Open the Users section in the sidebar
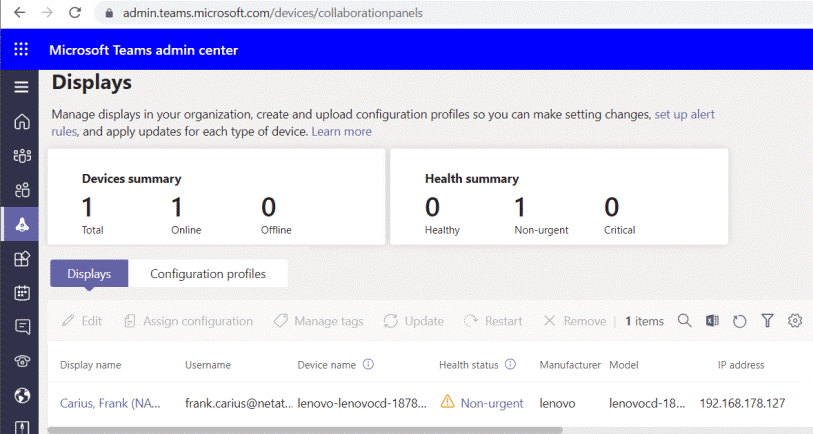Image resolution: width=813 pixels, height=434 pixels. (22, 190)
